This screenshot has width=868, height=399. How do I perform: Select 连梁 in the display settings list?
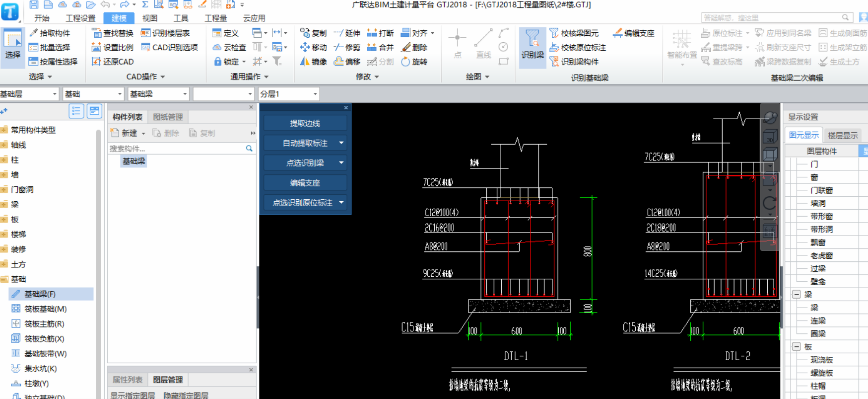click(x=818, y=321)
